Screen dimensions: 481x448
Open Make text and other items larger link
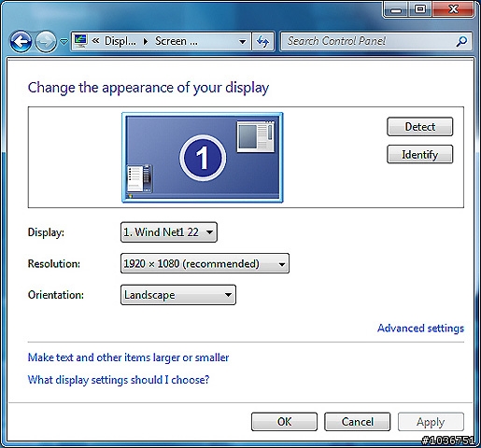pos(128,357)
